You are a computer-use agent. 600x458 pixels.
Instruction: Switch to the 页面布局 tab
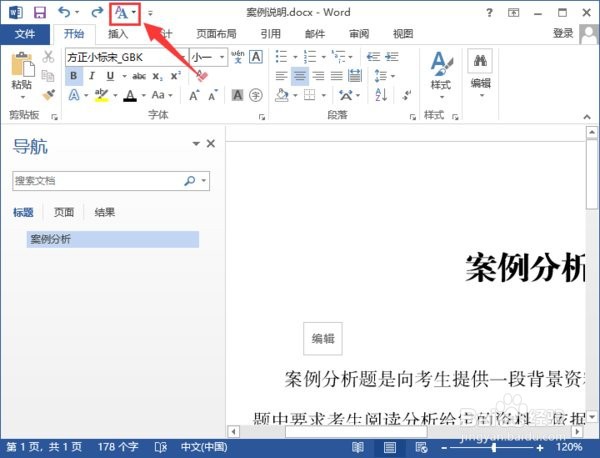[216, 34]
